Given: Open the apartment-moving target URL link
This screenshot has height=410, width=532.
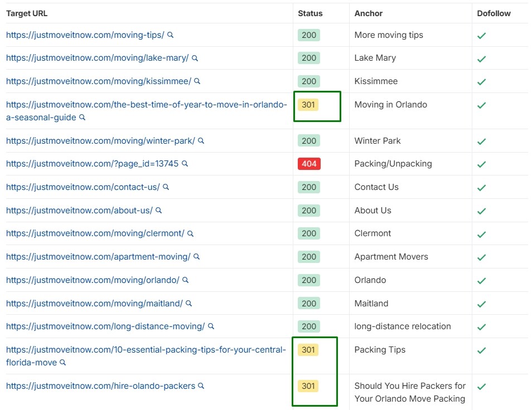Looking at the screenshot, I should 98,257.
